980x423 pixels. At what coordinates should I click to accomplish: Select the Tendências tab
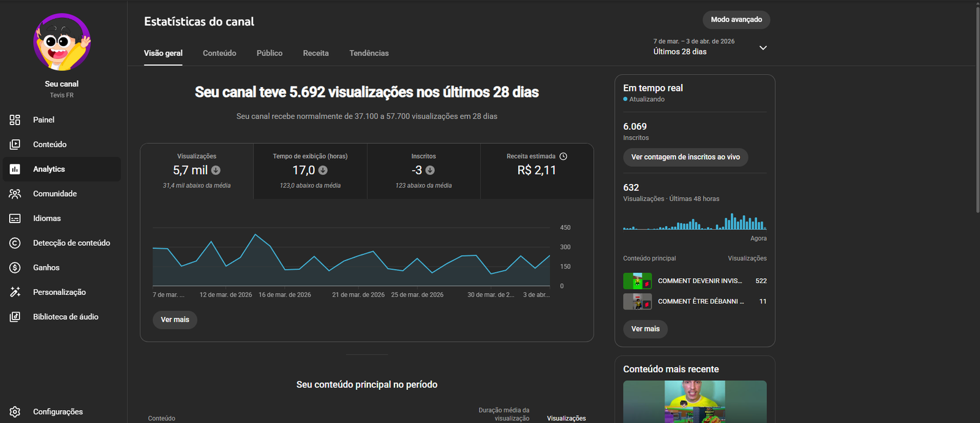click(x=369, y=53)
